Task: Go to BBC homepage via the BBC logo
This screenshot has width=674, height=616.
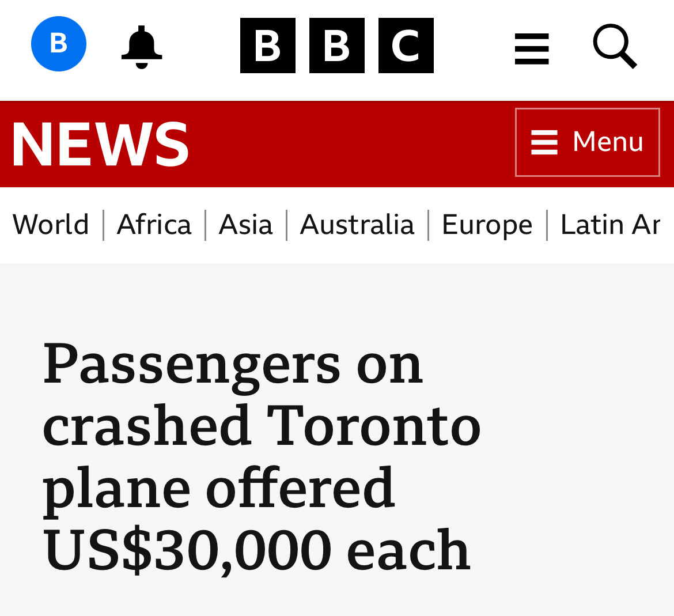Action: (336, 46)
